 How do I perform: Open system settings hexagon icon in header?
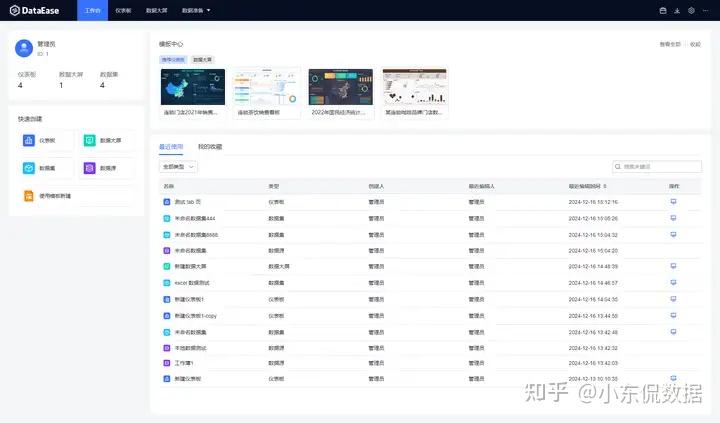tap(691, 11)
